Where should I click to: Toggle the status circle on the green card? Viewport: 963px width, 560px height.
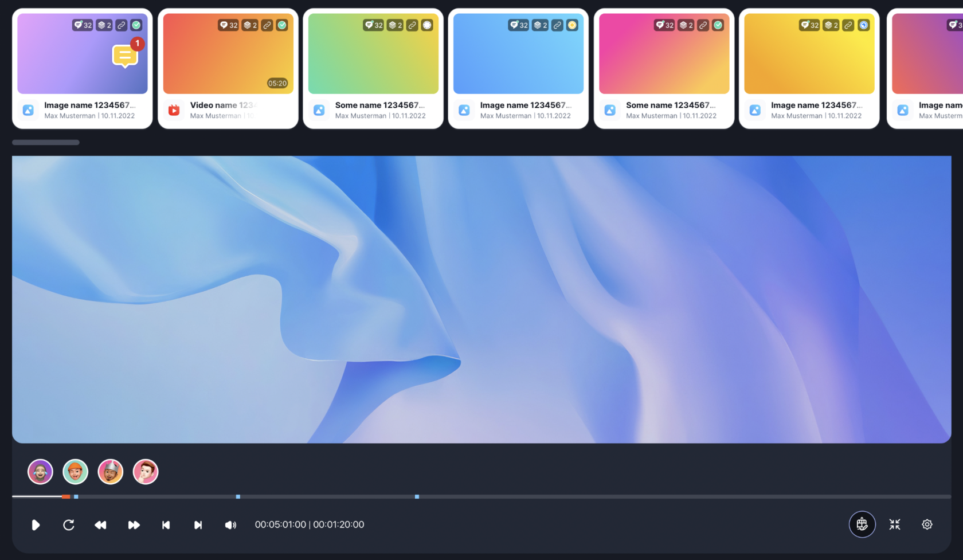(x=427, y=25)
